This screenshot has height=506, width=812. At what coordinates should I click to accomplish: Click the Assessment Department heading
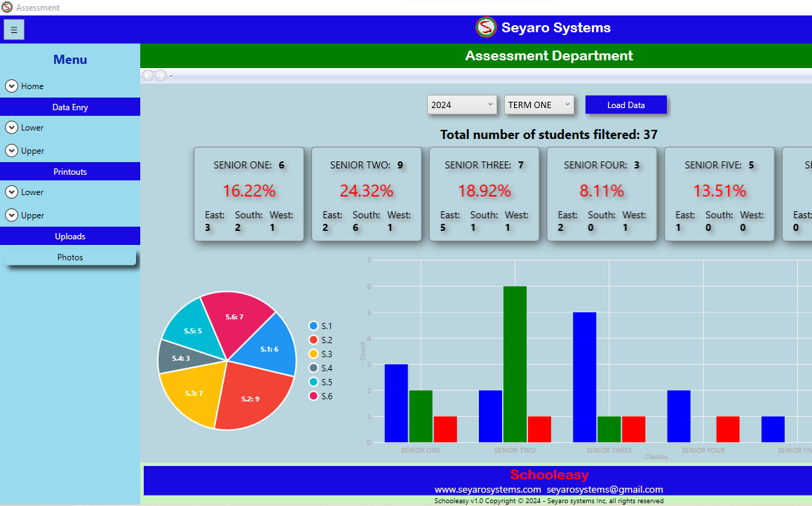(549, 55)
